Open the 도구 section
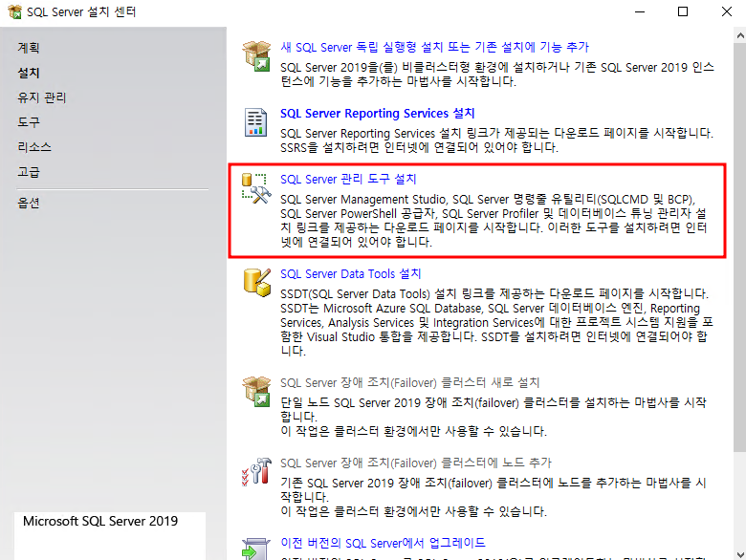 [29, 122]
